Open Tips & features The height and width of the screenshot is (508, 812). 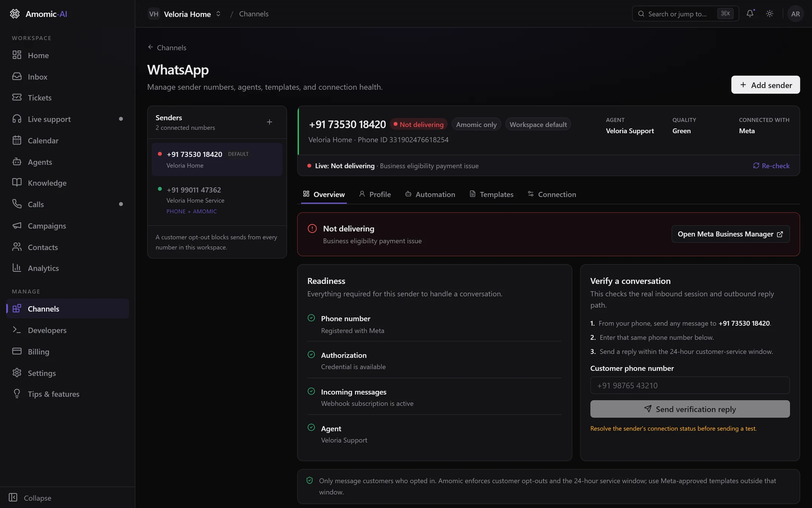click(x=68, y=394)
